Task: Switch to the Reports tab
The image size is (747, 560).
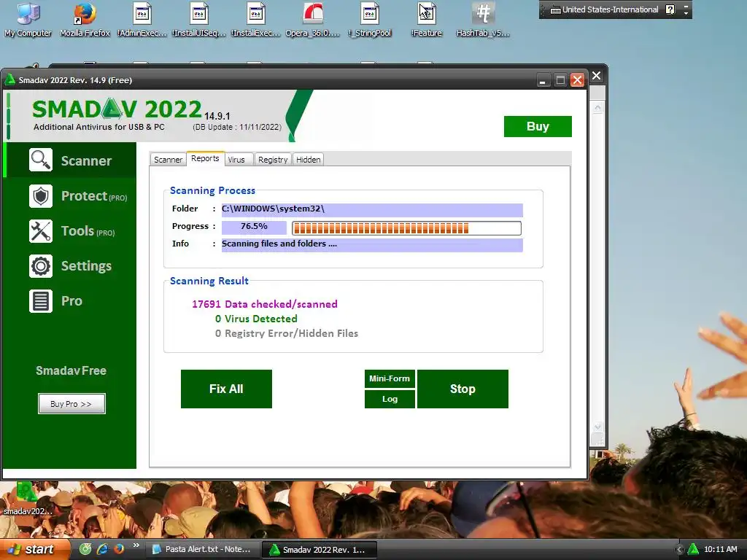Action: (x=205, y=158)
